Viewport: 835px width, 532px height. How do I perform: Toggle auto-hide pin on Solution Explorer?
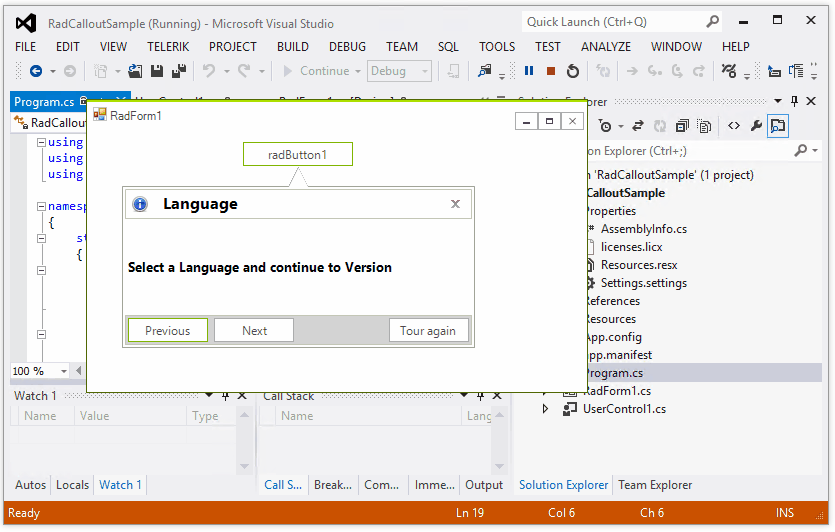(794, 101)
